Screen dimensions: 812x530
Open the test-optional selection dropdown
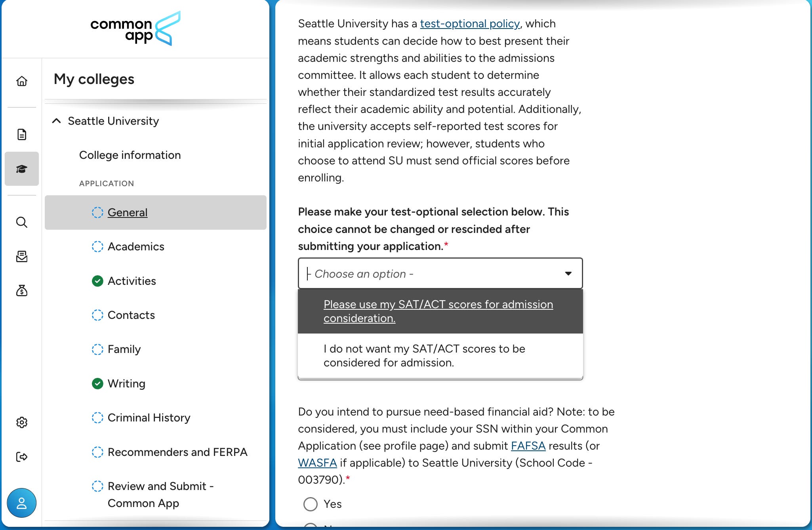[440, 274]
